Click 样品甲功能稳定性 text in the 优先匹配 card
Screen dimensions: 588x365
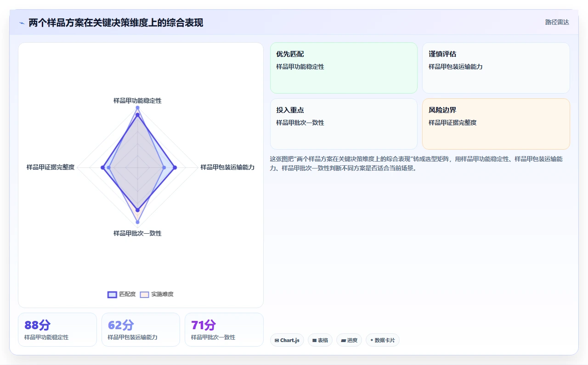point(300,67)
